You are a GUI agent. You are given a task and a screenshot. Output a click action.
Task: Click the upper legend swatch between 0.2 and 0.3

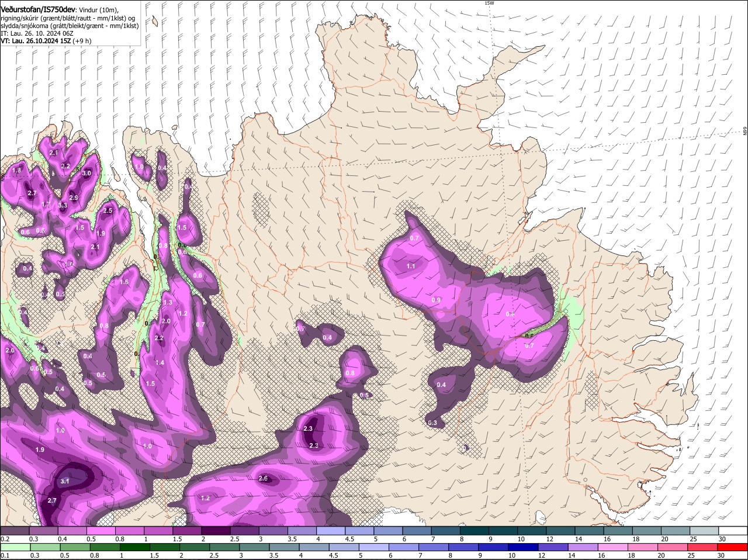pos(15,531)
